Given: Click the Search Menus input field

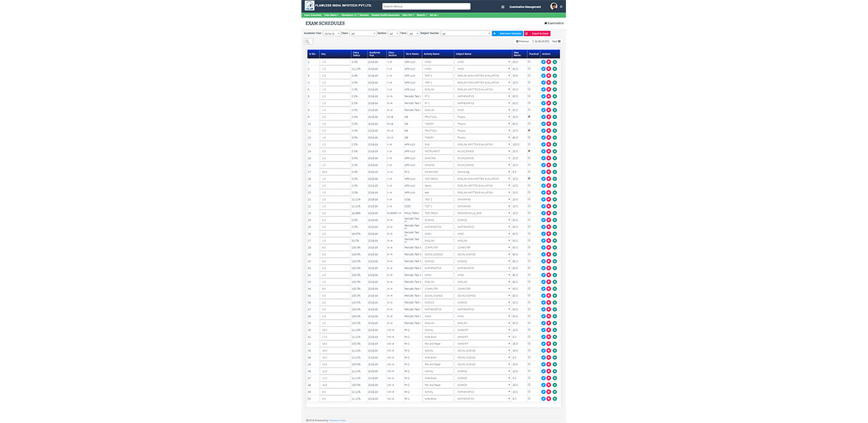Looking at the screenshot, I should tap(426, 6).
